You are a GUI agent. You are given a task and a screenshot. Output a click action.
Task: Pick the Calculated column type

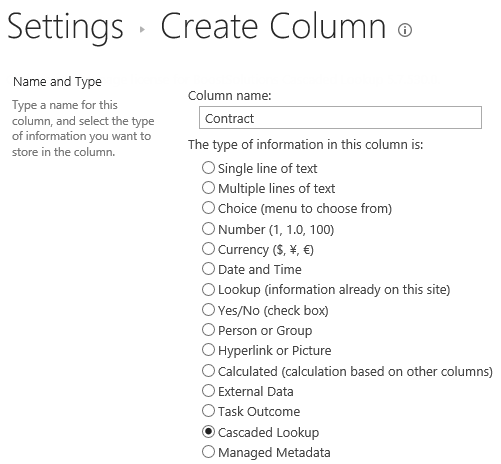208,371
